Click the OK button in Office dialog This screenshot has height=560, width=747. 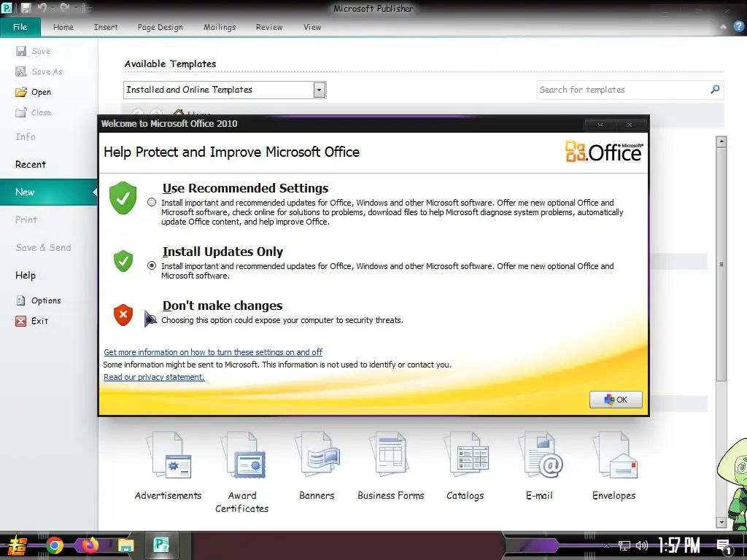point(616,400)
